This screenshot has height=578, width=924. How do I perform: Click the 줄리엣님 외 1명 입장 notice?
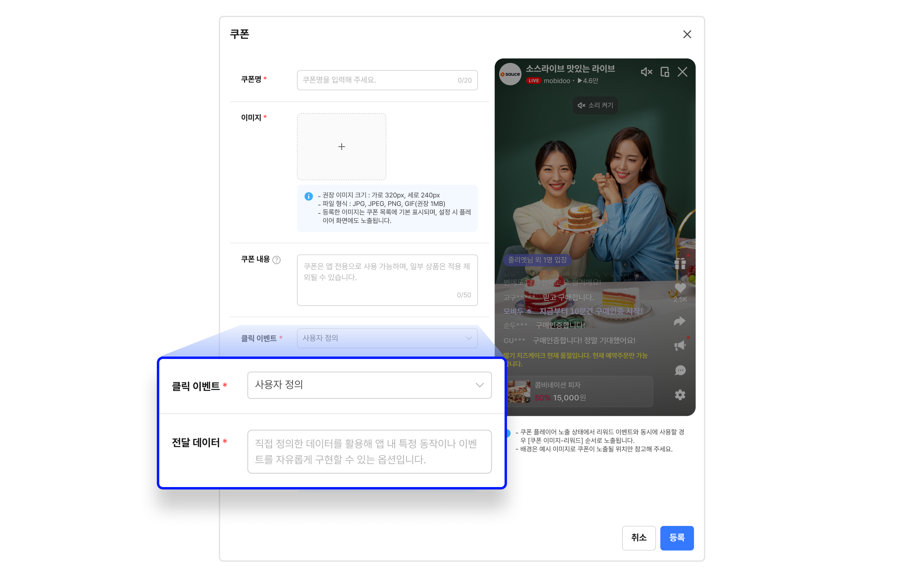point(537,260)
